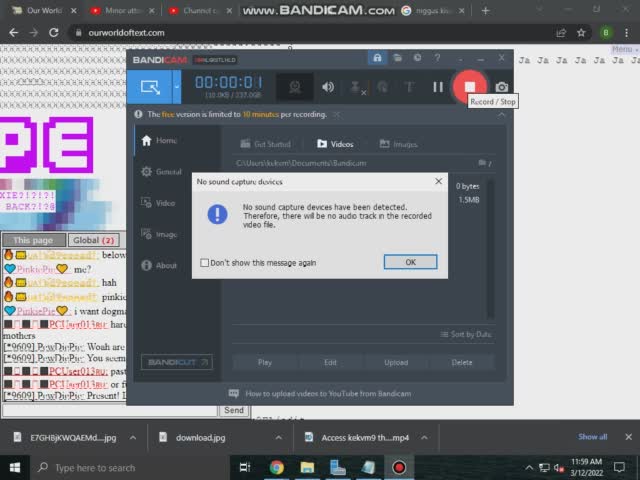This screenshot has width=640, height=480.
Task: Open Windows Start menu
Action: (x=15, y=467)
